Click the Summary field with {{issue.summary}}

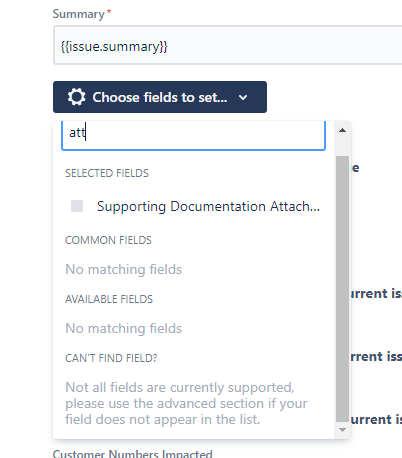(228, 46)
